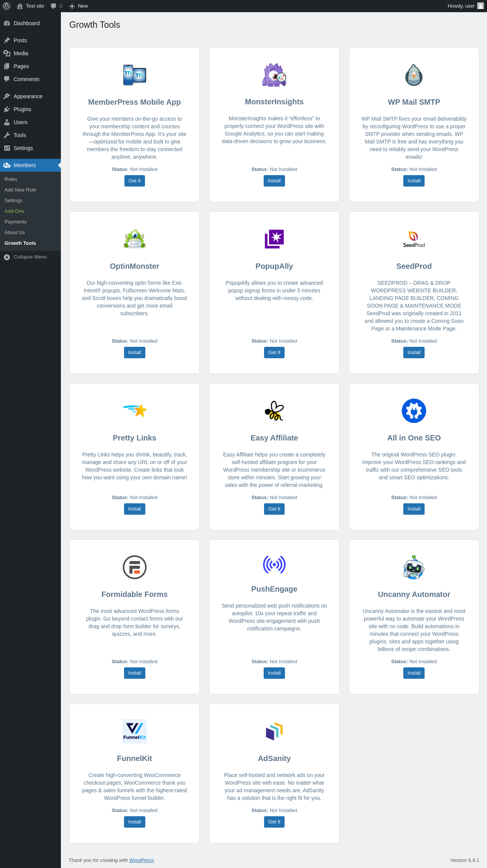Open the comments bubble in admin bar
This screenshot has width=487, height=868.
(56, 6)
